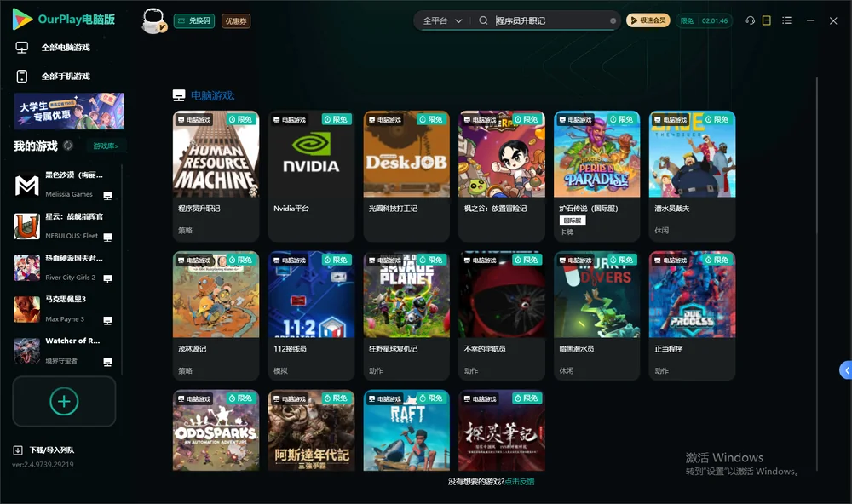Open the 茂林源记 card
This screenshot has width=852, height=504.
pos(216,316)
